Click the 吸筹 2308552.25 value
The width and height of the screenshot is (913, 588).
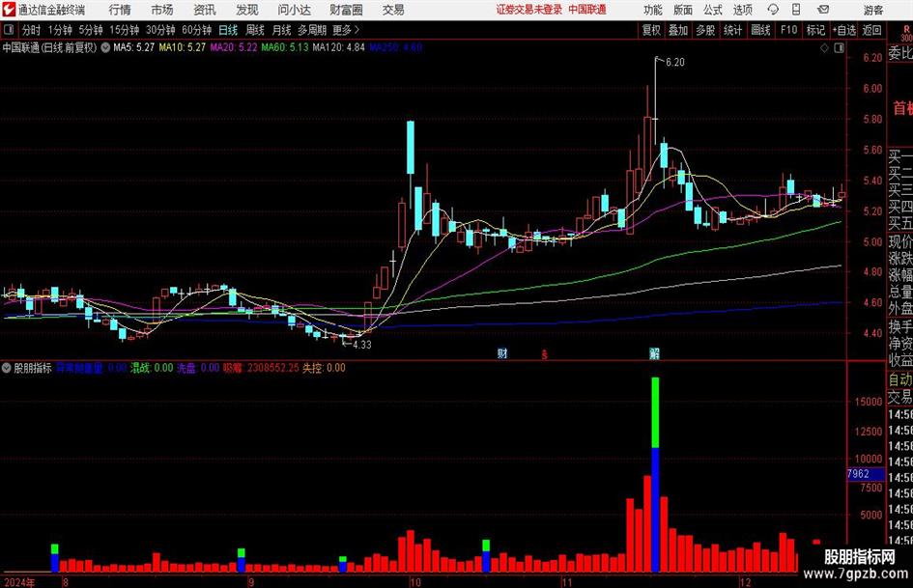pyautogui.click(x=261, y=368)
